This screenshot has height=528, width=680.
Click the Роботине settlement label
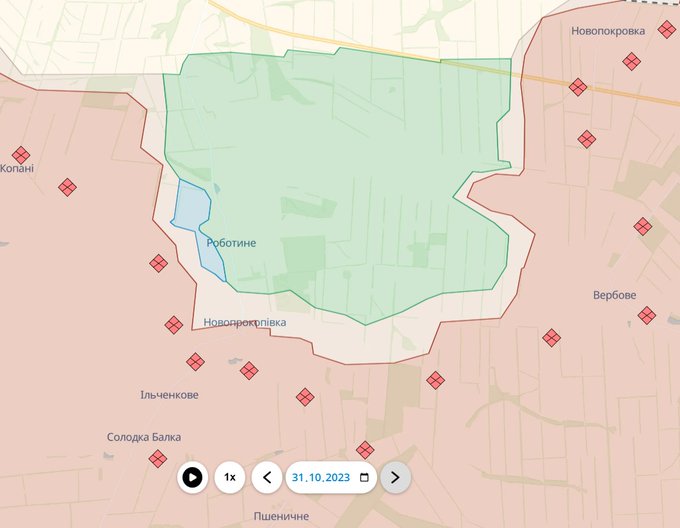(231, 243)
